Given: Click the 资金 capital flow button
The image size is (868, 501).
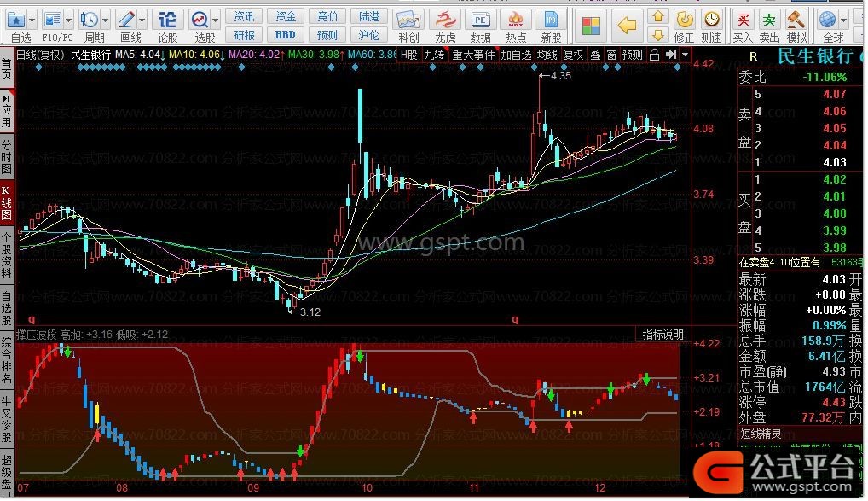Looking at the screenshot, I should pyautogui.click(x=286, y=16).
